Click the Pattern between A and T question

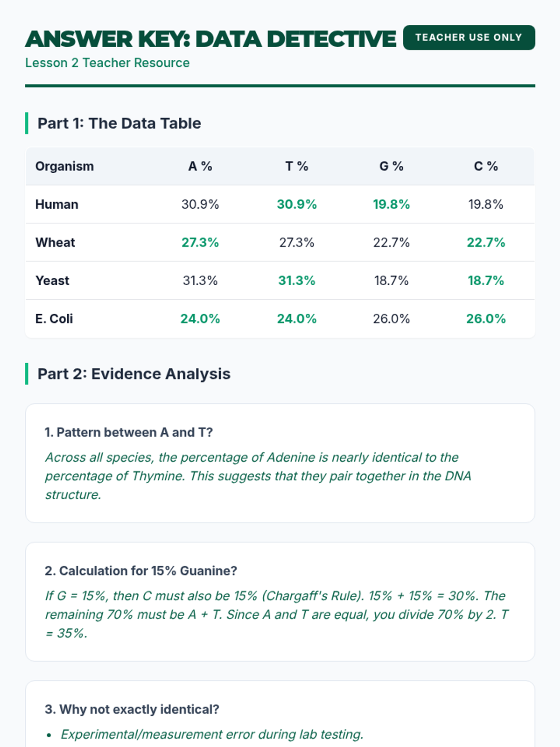(129, 432)
